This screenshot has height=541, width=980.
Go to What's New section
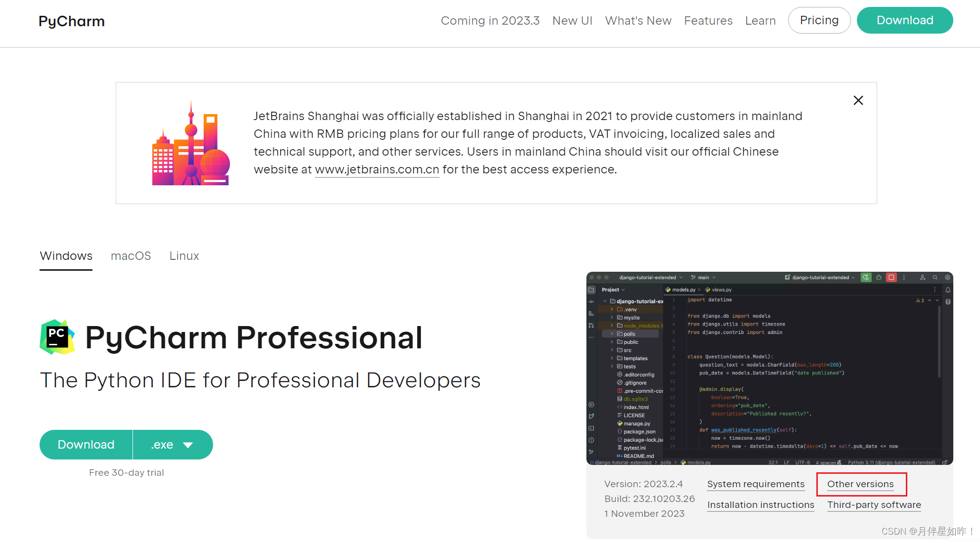coord(638,21)
